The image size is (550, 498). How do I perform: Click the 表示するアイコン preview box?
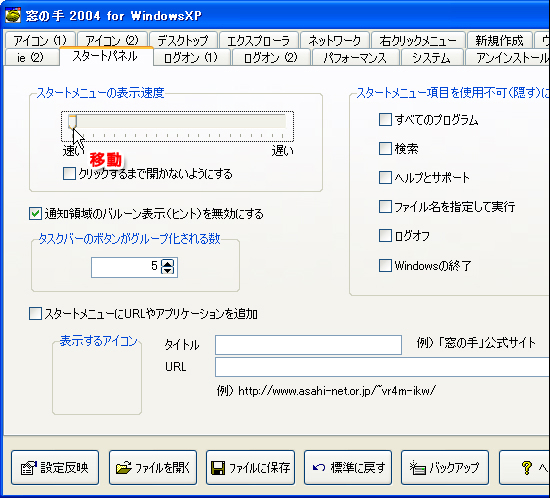click(x=97, y=378)
